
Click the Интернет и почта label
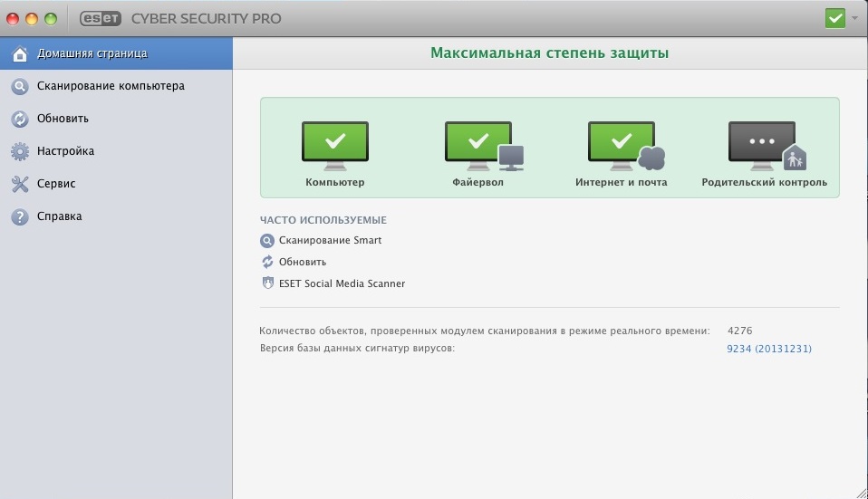622,182
